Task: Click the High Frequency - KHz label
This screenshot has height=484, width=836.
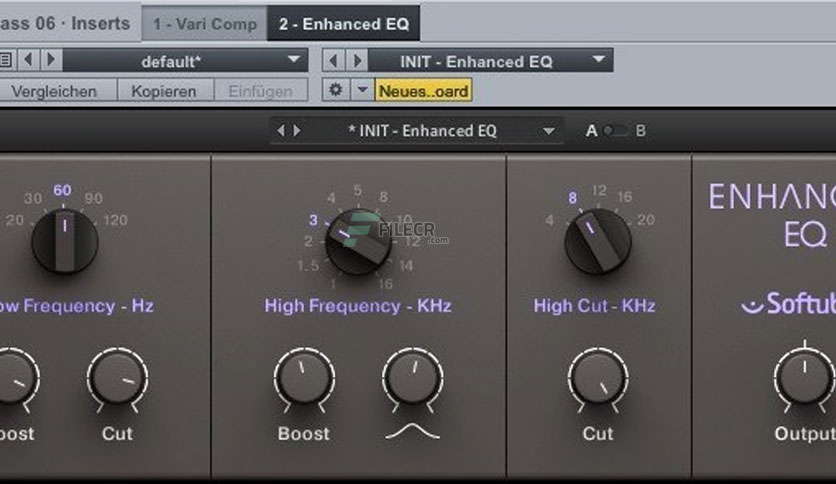Action: pos(358,306)
